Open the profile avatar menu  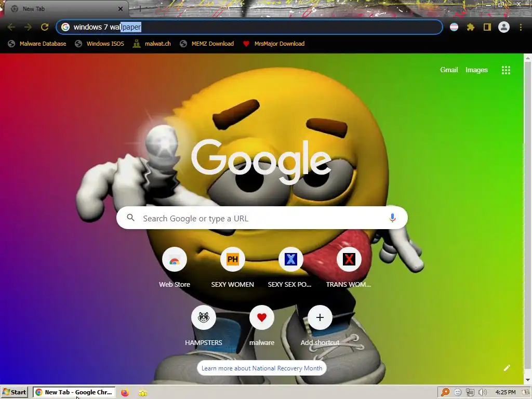point(504,27)
